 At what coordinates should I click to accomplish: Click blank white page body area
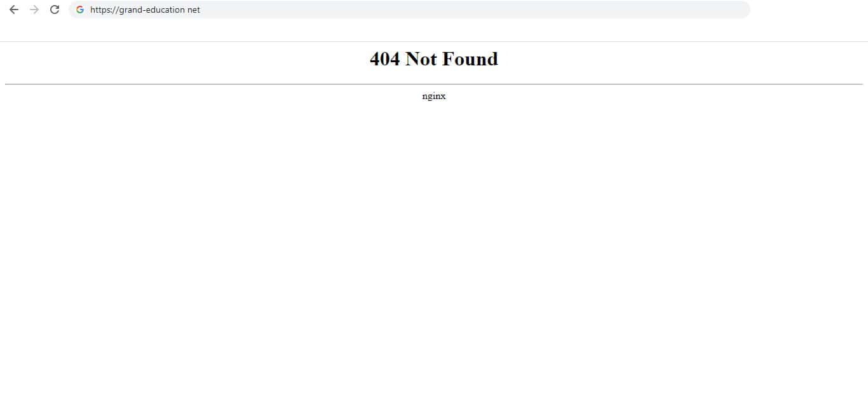[434, 254]
